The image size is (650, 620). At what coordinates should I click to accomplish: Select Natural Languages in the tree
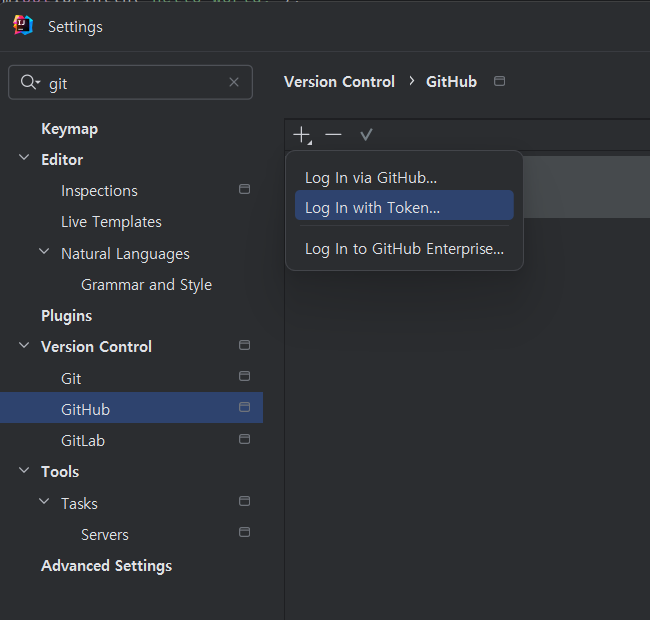125,254
